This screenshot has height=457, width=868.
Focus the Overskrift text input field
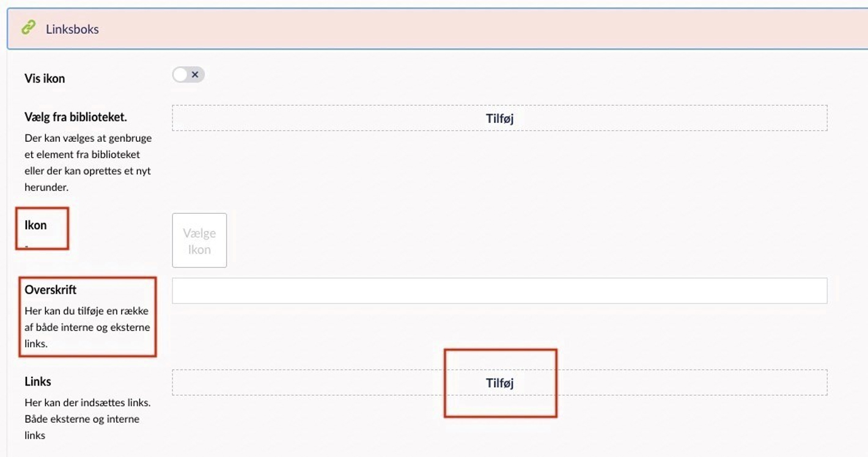point(499,291)
